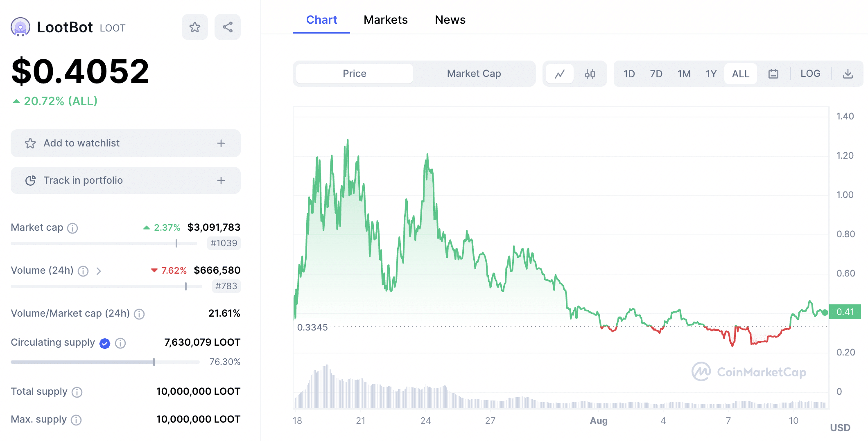Expand Volume (24h) details chevron
This screenshot has height=441, width=868.
pos(98,271)
